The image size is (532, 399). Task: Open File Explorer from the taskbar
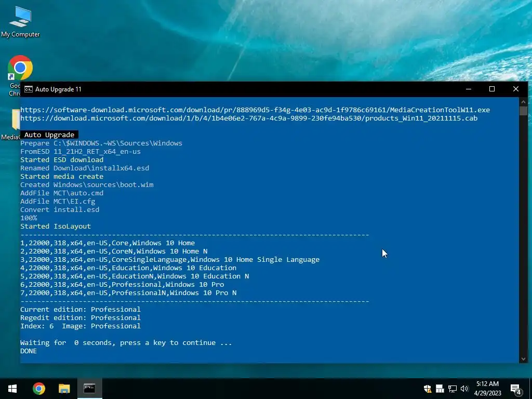tap(64, 389)
